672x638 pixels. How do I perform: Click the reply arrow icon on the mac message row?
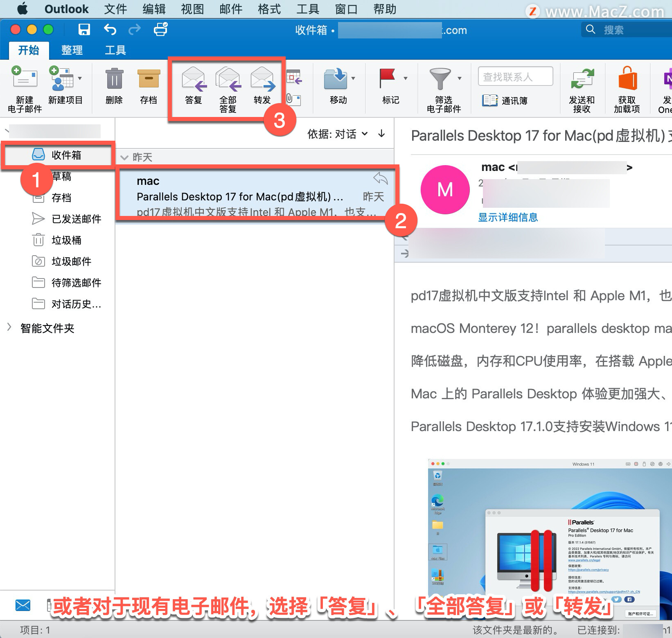(x=381, y=178)
